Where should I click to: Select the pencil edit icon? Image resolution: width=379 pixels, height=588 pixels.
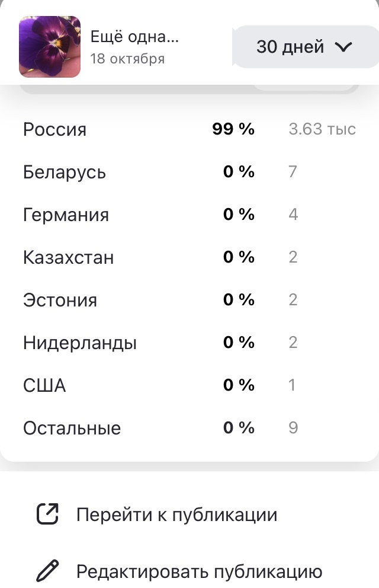pyautogui.click(x=47, y=571)
